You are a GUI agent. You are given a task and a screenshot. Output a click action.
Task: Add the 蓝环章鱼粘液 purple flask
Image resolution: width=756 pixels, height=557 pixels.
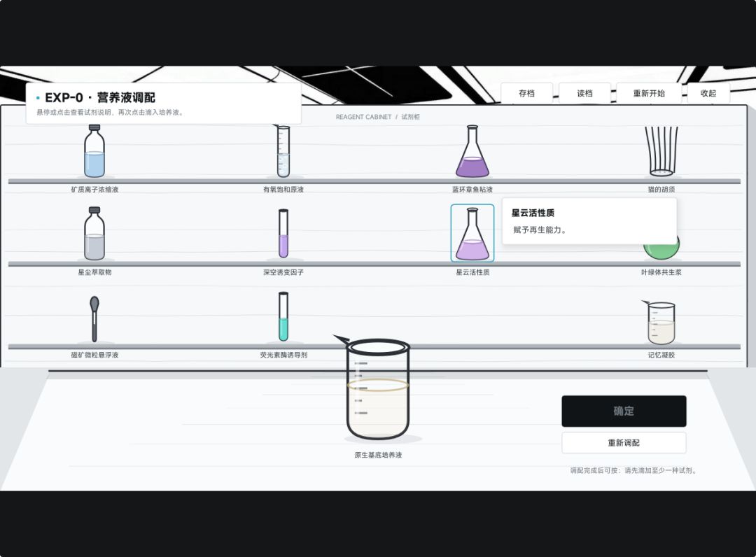pyautogui.click(x=472, y=151)
